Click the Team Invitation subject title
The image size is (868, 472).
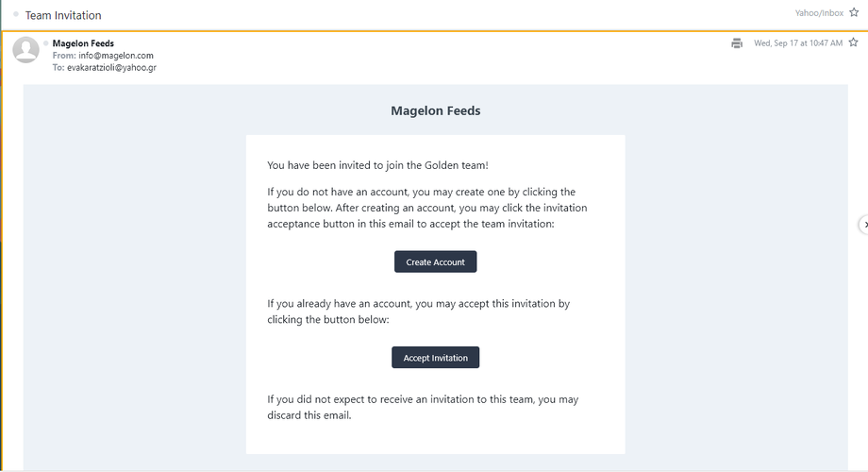(x=63, y=15)
